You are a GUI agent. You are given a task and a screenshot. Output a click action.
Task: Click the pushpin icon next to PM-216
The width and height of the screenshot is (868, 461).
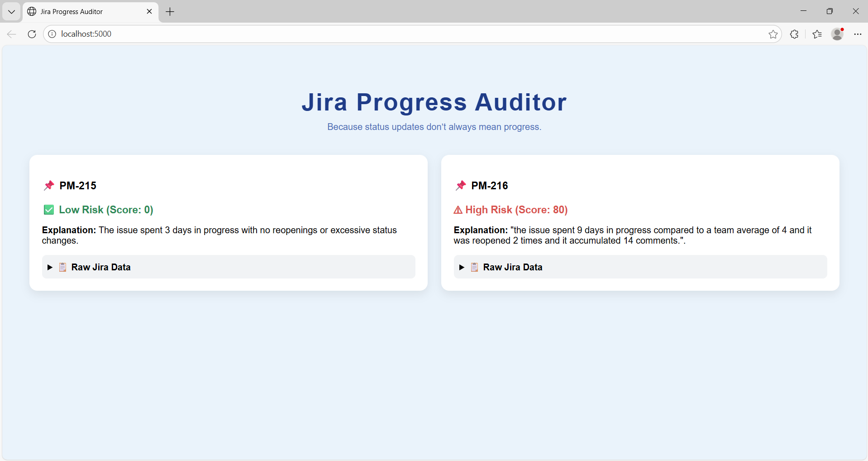point(461,185)
